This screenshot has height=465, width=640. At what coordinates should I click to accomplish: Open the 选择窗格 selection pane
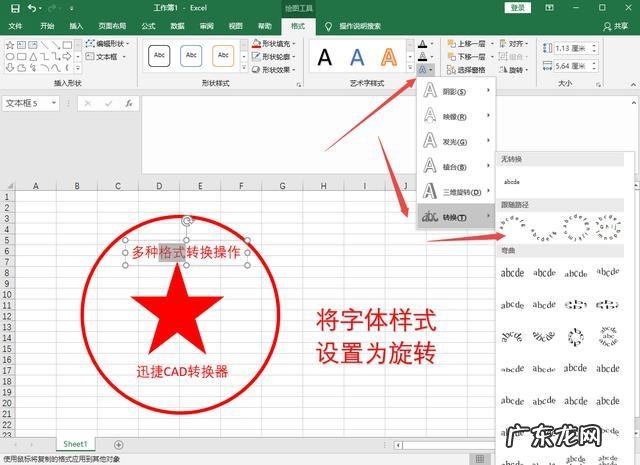click(x=466, y=70)
